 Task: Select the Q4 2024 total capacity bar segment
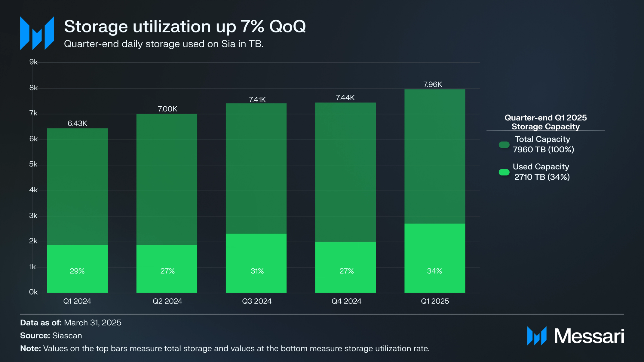click(x=345, y=172)
